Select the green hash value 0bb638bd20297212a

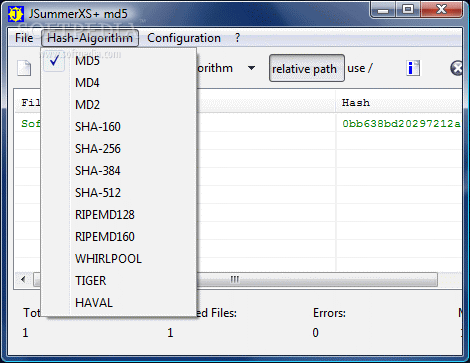401,124
